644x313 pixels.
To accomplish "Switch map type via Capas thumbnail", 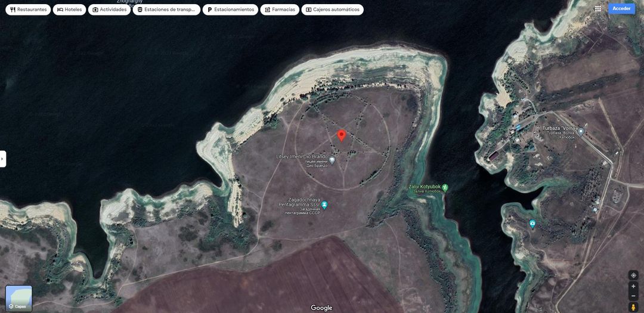I will pyautogui.click(x=18, y=298).
